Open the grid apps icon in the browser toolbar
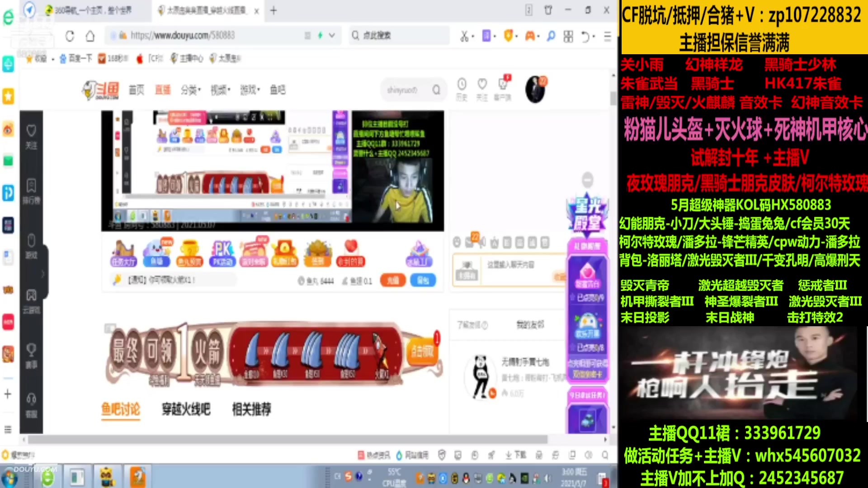Viewport: 868px width, 488px height. click(x=568, y=36)
